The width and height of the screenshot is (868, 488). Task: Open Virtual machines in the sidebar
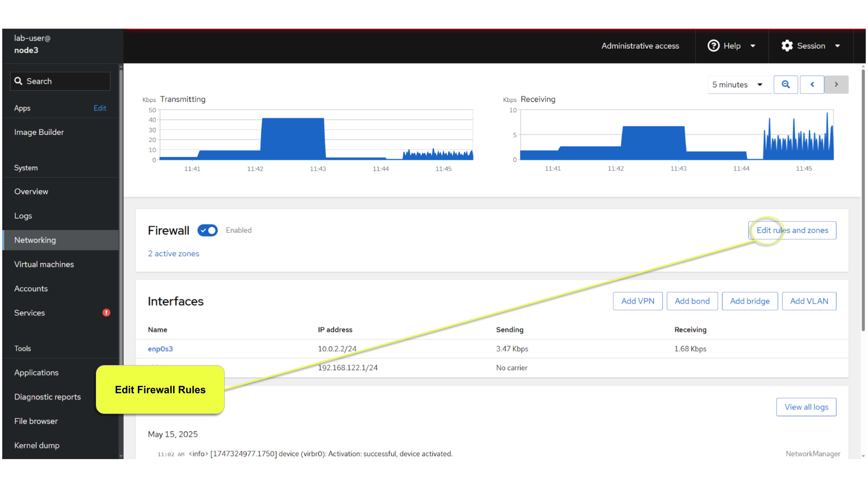click(44, 264)
